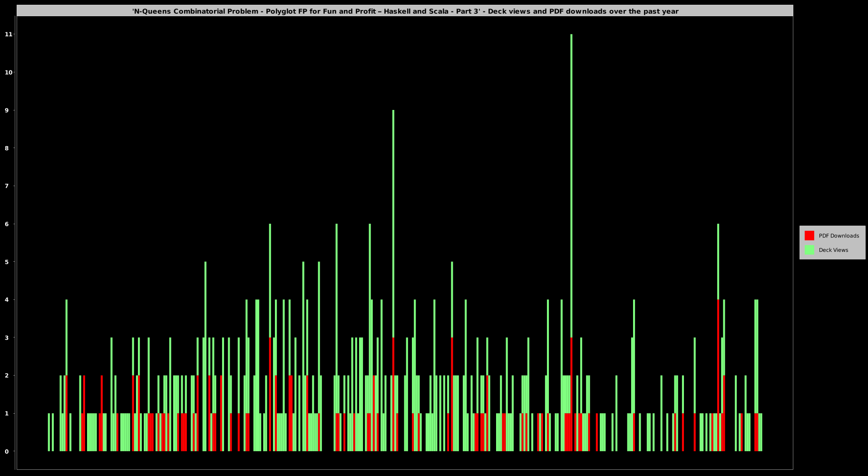This screenshot has width=868, height=476.
Task: Select the 'PDF Downloads' legend label
Action: pyautogui.click(x=839, y=236)
